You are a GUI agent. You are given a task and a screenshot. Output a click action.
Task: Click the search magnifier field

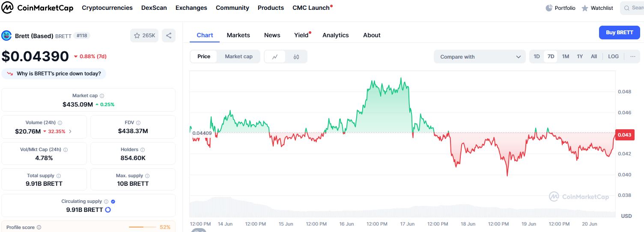click(632, 8)
